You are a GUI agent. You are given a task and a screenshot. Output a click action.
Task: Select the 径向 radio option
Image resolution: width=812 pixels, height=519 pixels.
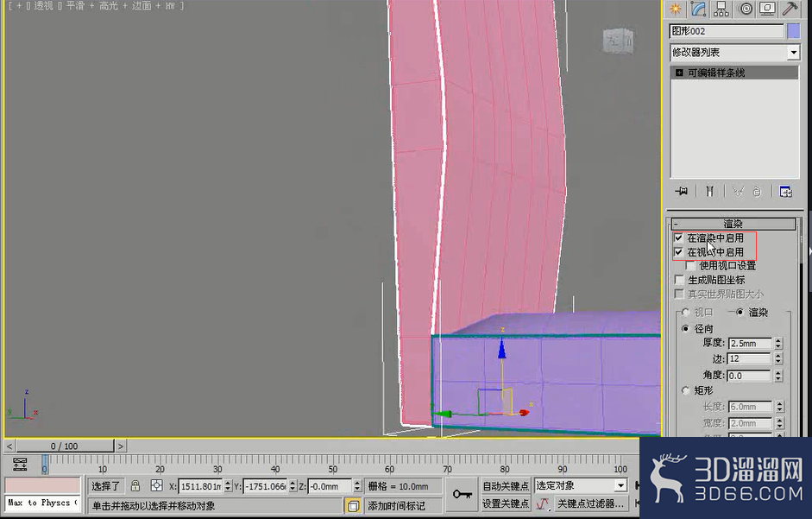[x=686, y=329]
